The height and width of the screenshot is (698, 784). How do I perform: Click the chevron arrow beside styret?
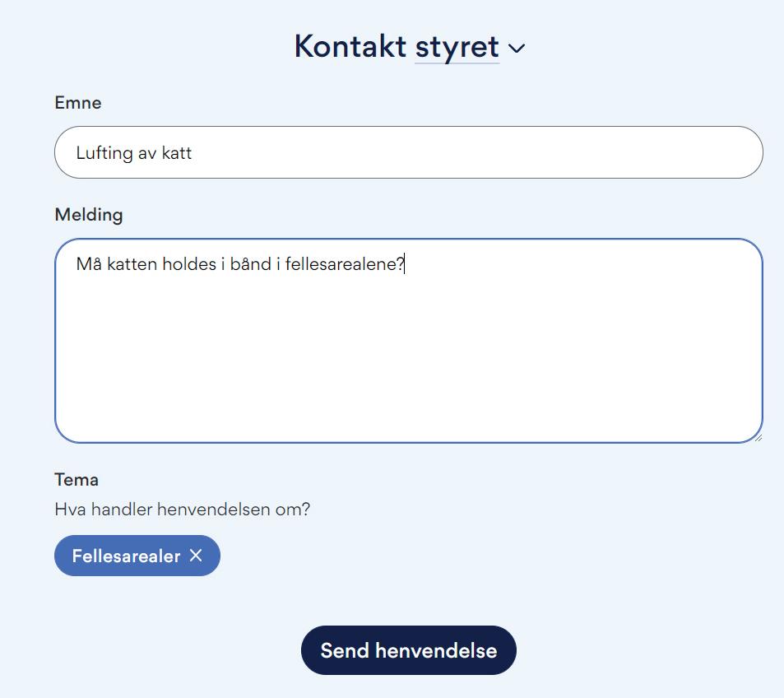click(517, 49)
